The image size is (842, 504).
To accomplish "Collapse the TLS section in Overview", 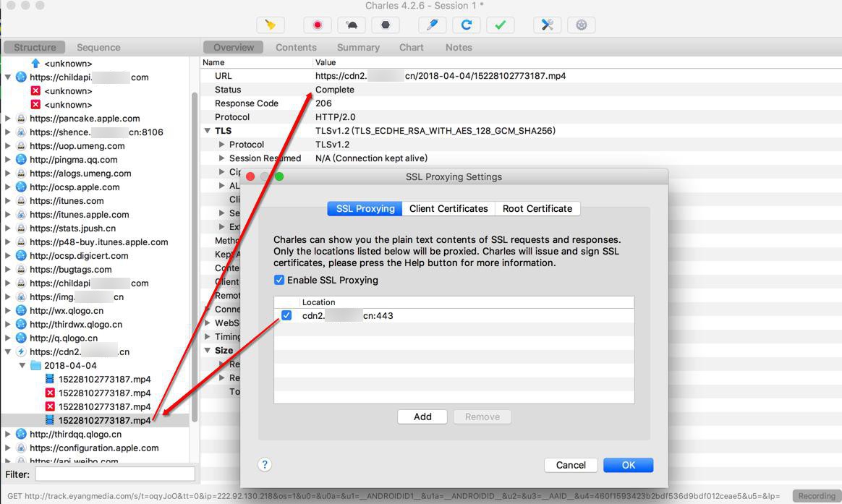I will pos(208,130).
